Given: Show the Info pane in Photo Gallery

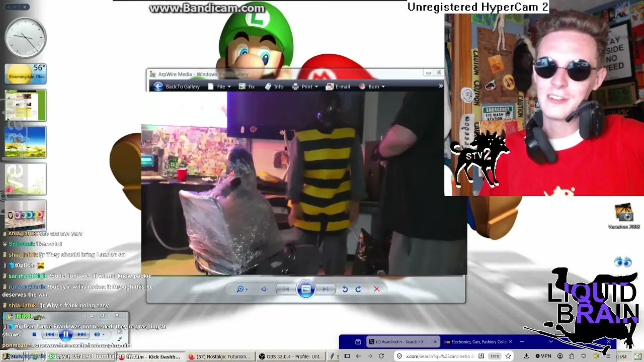Looking at the screenshot, I should coord(274,86).
